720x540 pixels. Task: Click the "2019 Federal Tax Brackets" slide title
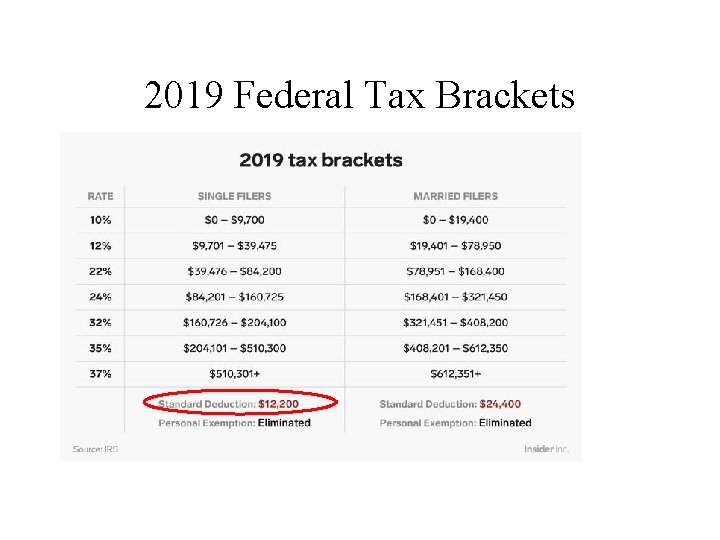[x=359, y=96]
